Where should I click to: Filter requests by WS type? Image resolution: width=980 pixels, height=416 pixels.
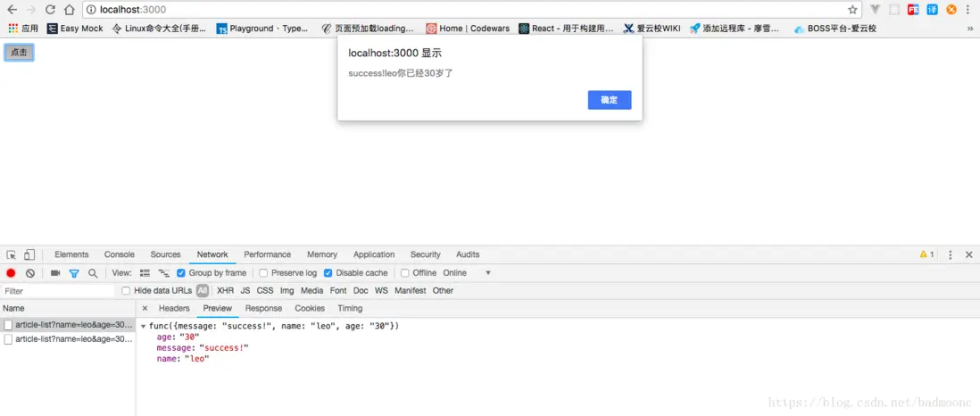tap(381, 291)
